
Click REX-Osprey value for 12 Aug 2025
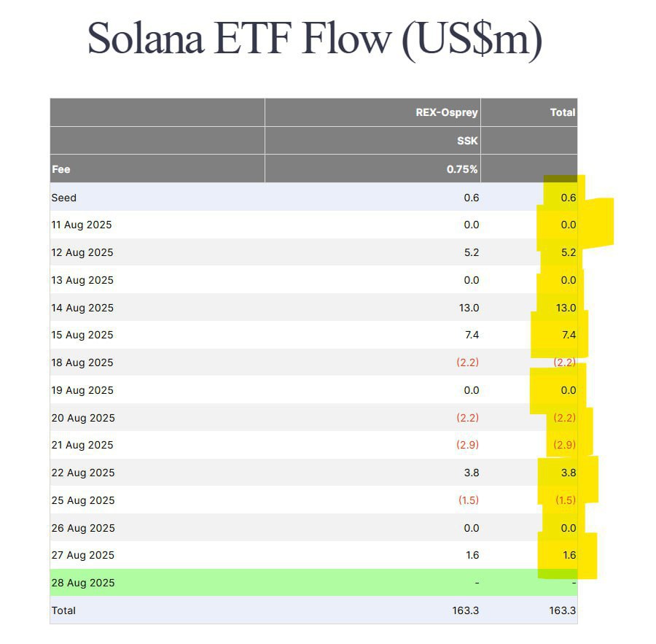click(472, 252)
